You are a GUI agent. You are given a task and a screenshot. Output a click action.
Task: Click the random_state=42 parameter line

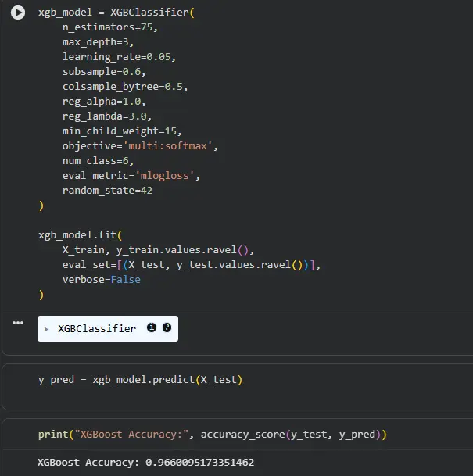click(x=107, y=191)
